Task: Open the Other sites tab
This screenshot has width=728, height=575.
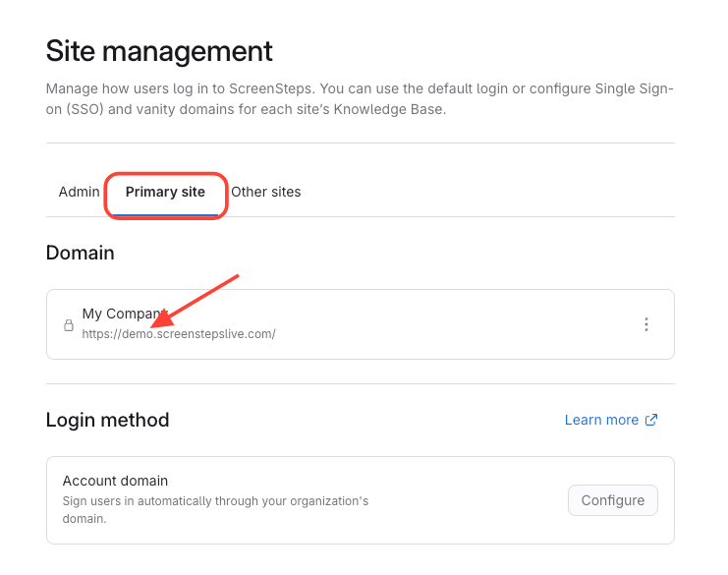Action: click(266, 192)
